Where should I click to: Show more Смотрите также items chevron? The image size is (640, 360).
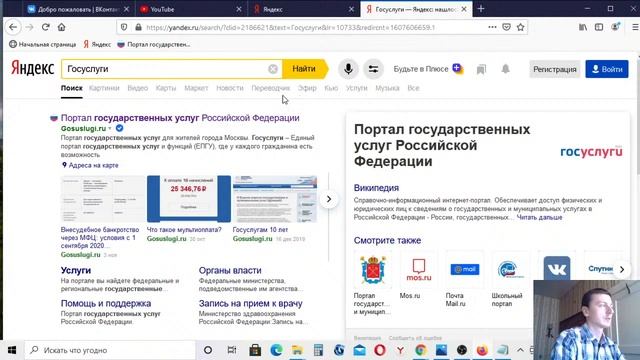(622, 269)
